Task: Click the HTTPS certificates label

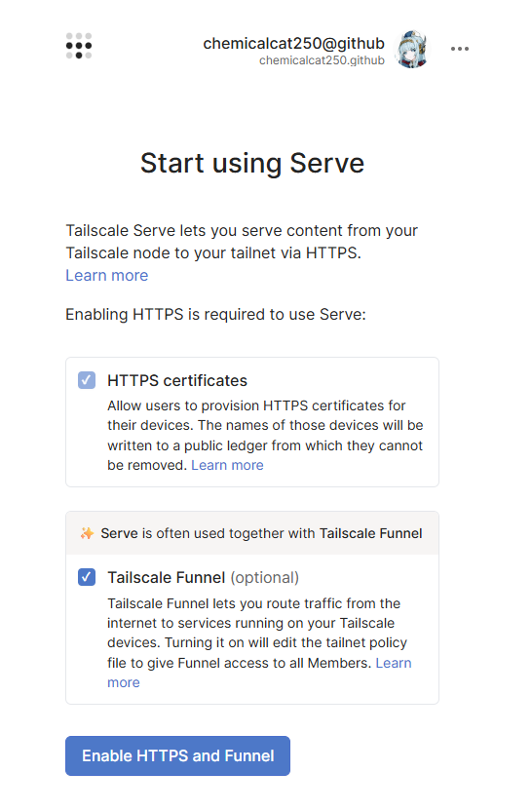Action: click(177, 381)
